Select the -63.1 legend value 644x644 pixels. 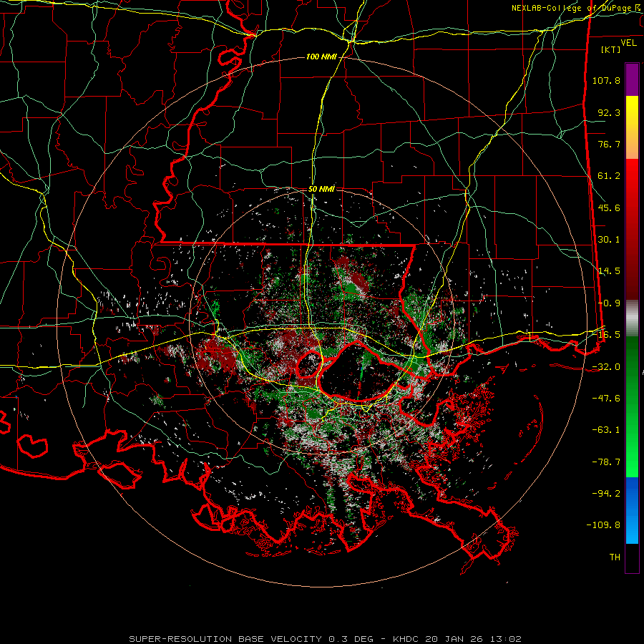tap(606, 430)
